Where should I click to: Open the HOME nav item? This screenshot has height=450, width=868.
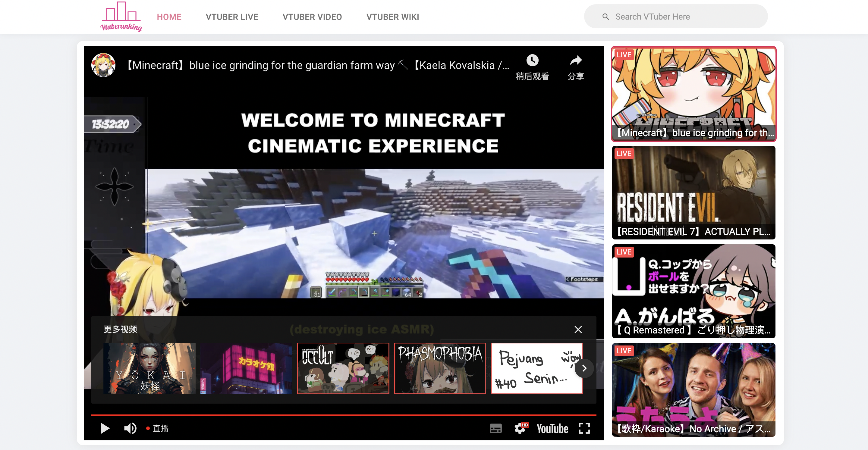(169, 17)
